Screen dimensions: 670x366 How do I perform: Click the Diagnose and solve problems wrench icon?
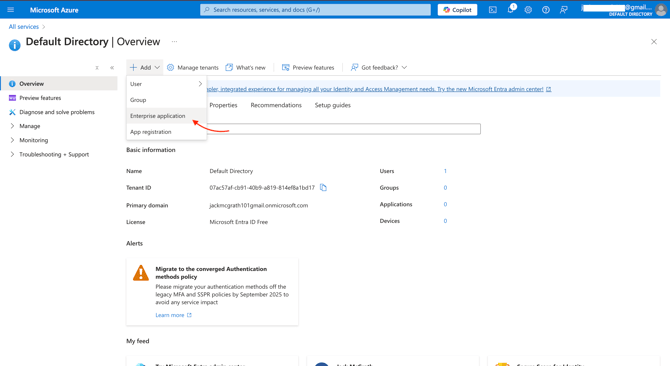pyautogui.click(x=12, y=112)
